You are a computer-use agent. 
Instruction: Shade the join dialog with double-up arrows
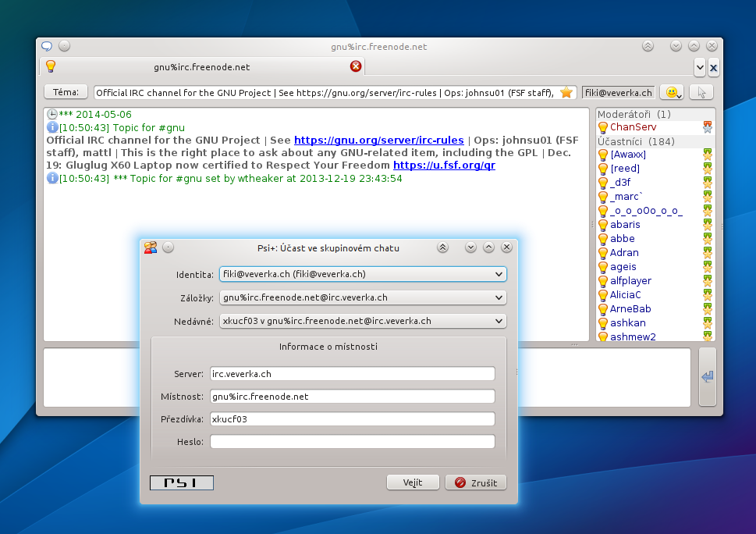pos(442,247)
